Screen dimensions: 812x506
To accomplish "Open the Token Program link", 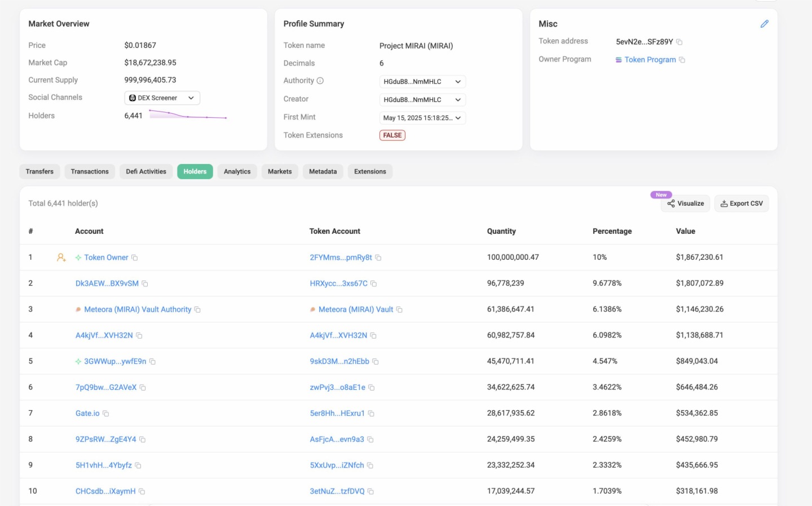I will pyautogui.click(x=650, y=60).
